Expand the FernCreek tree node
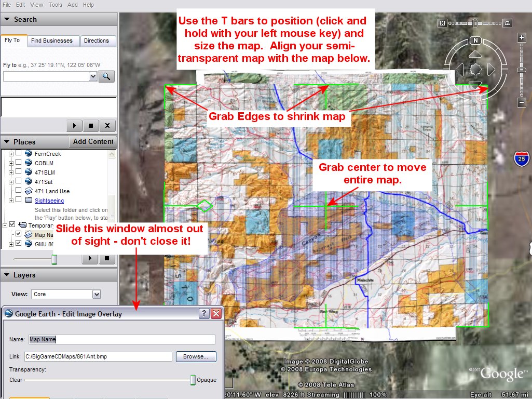Viewport: 532px width, 399px height. coord(11,154)
